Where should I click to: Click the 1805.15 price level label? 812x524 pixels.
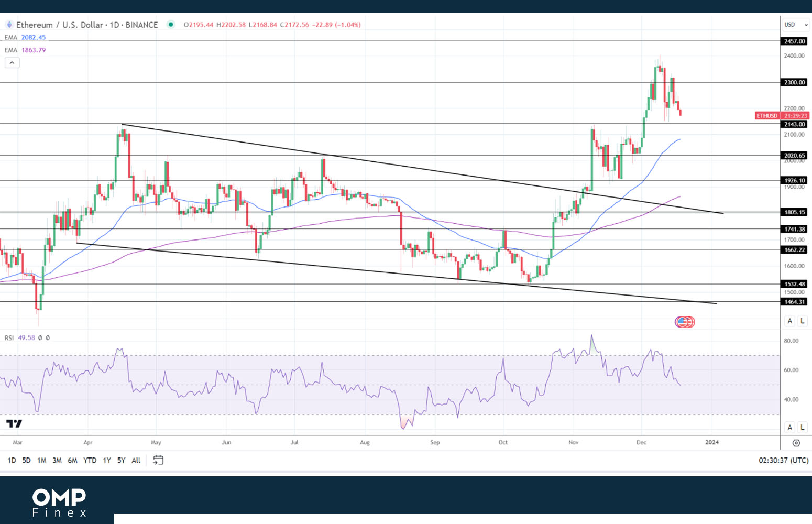(795, 212)
